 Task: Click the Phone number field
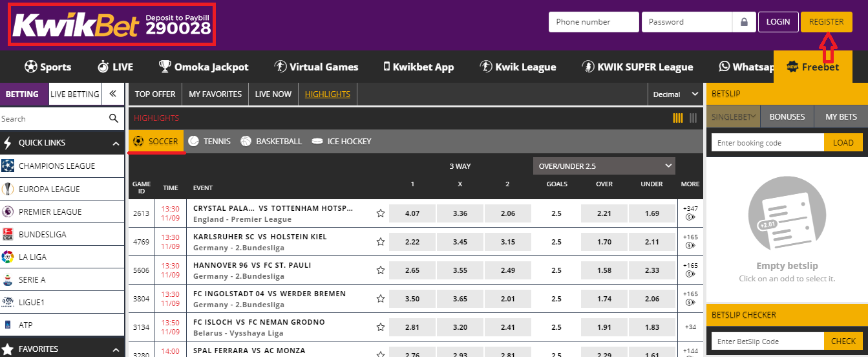click(594, 22)
